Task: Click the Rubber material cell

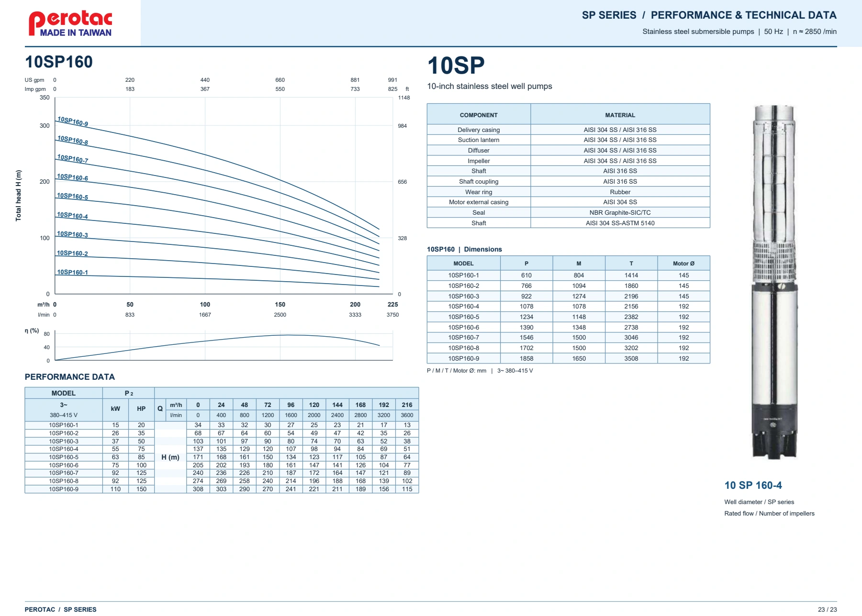Action: [620, 192]
